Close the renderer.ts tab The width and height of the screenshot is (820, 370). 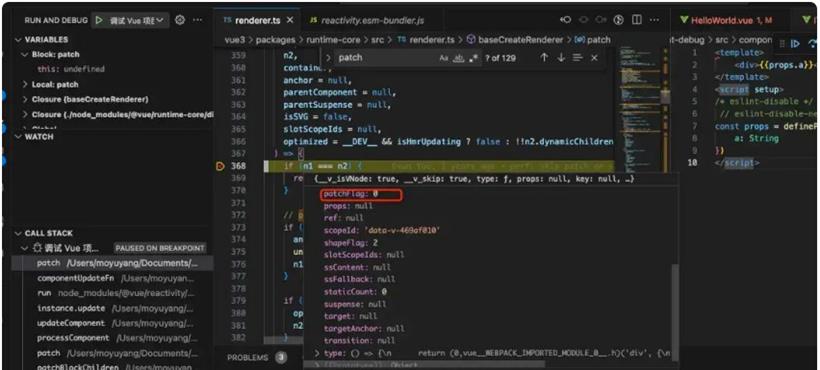[x=290, y=20]
